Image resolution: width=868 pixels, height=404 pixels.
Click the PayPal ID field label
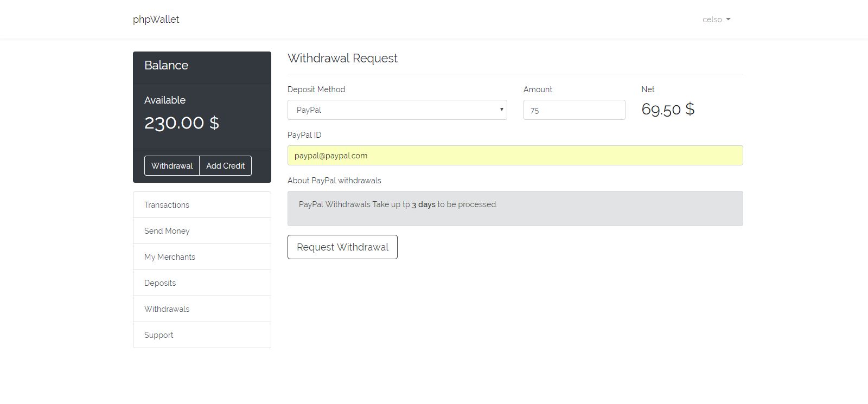pos(304,135)
